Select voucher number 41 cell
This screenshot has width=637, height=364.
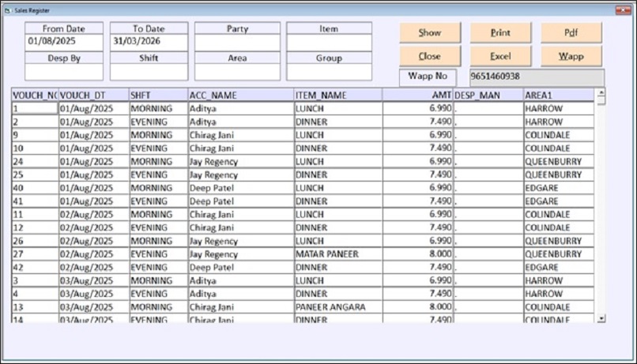(35, 201)
